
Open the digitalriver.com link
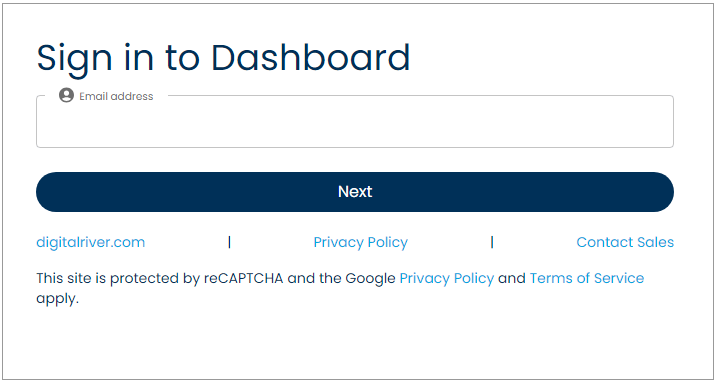pyautogui.click(x=90, y=242)
